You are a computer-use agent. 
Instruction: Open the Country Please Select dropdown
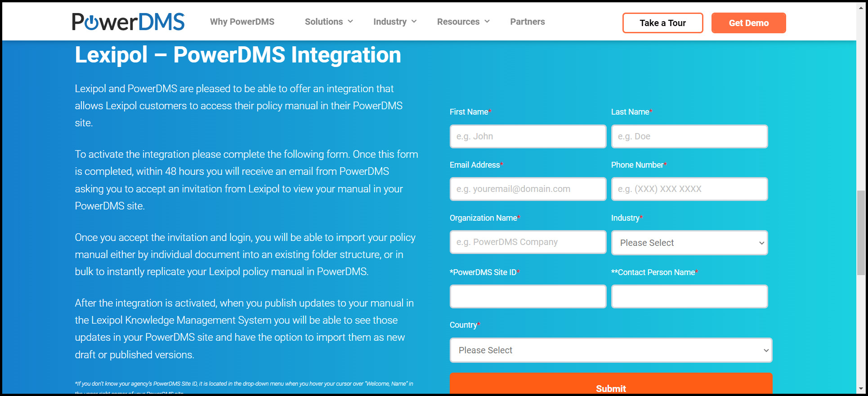611,350
